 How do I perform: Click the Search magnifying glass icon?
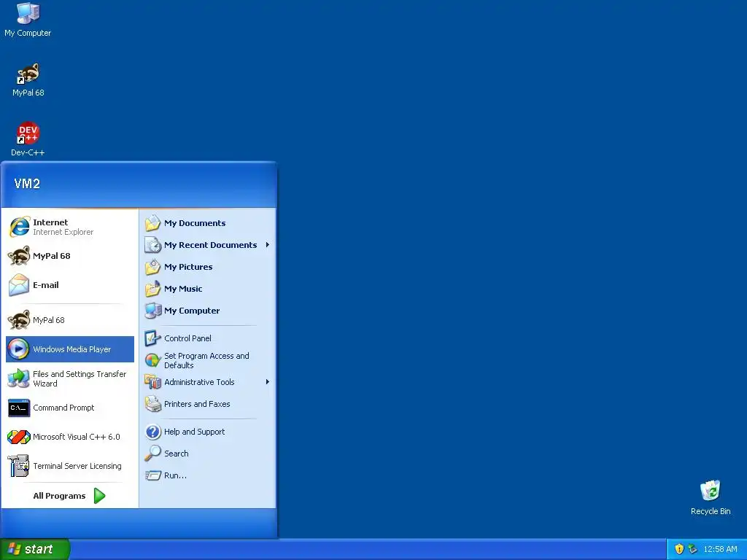pos(153,454)
